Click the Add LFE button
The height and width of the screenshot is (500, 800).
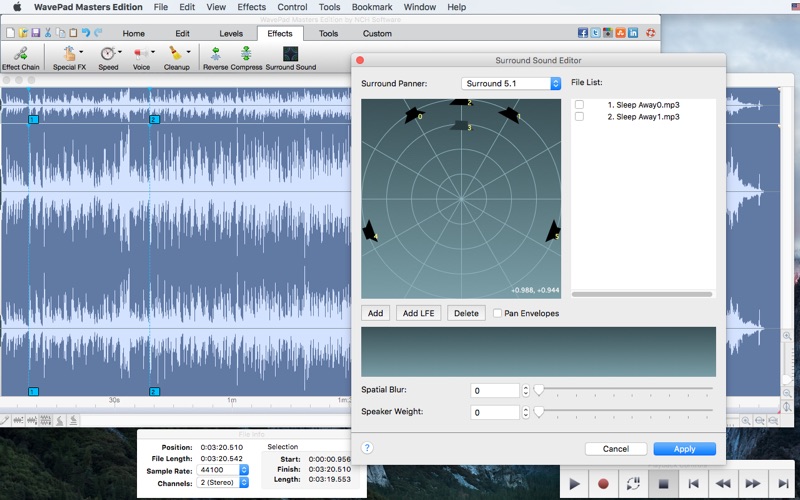(x=419, y=313)
